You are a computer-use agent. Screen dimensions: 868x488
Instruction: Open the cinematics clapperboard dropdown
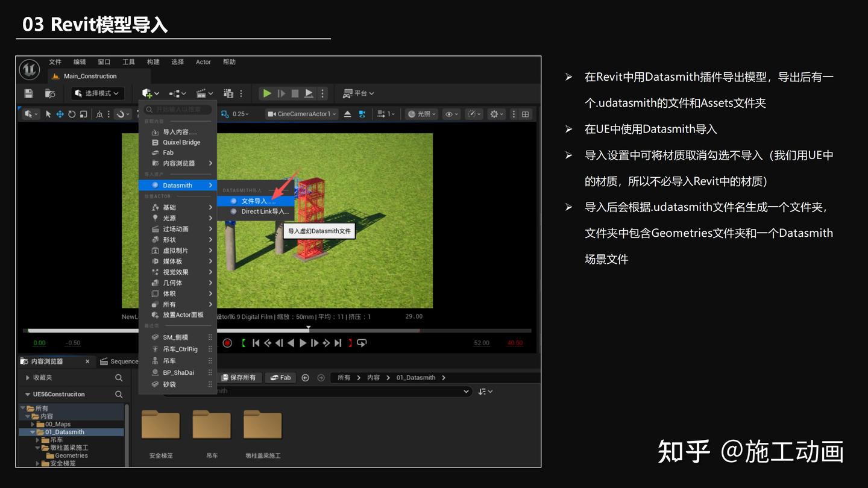click(204, 93)
